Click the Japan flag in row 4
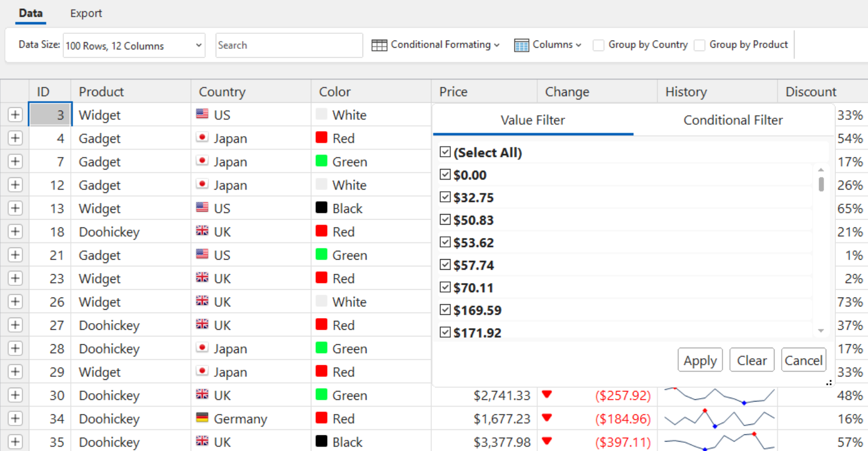 coord(202,137)
